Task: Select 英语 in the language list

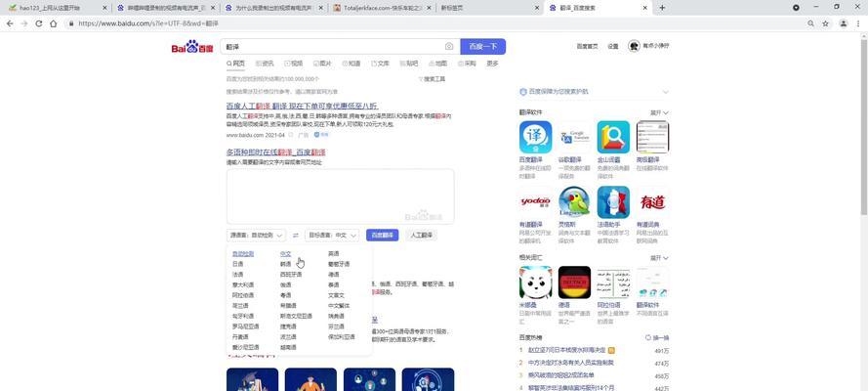Action: (333, 253)
